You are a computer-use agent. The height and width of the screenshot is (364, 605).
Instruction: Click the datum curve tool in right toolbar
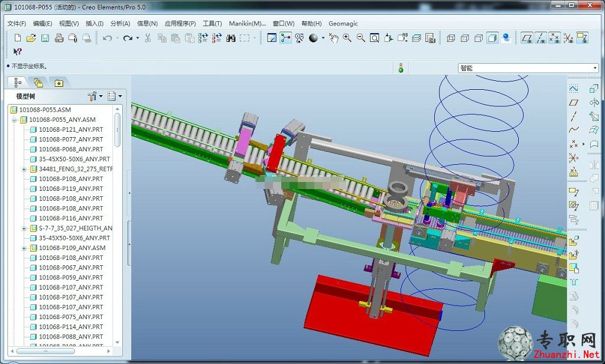[x=574, y=130]
